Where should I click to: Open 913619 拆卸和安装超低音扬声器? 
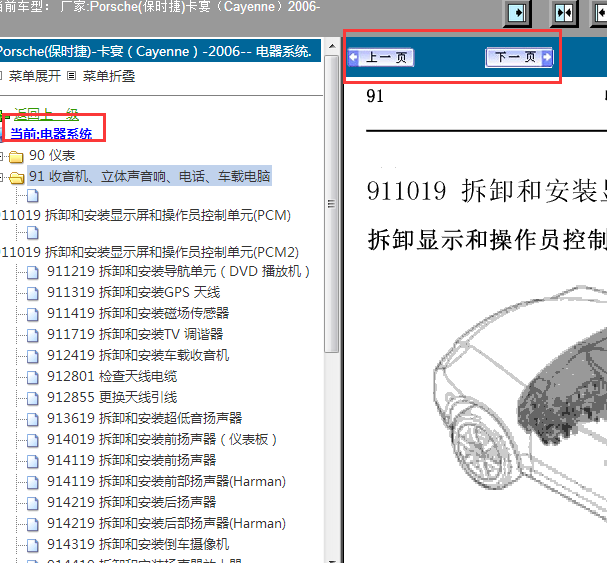pos(144,418)
